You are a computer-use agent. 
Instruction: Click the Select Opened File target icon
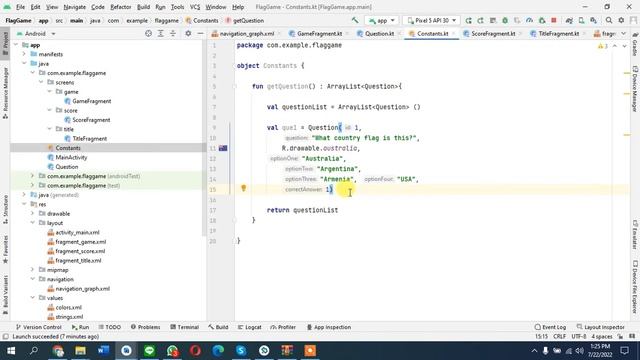click(x=149, y=33)
